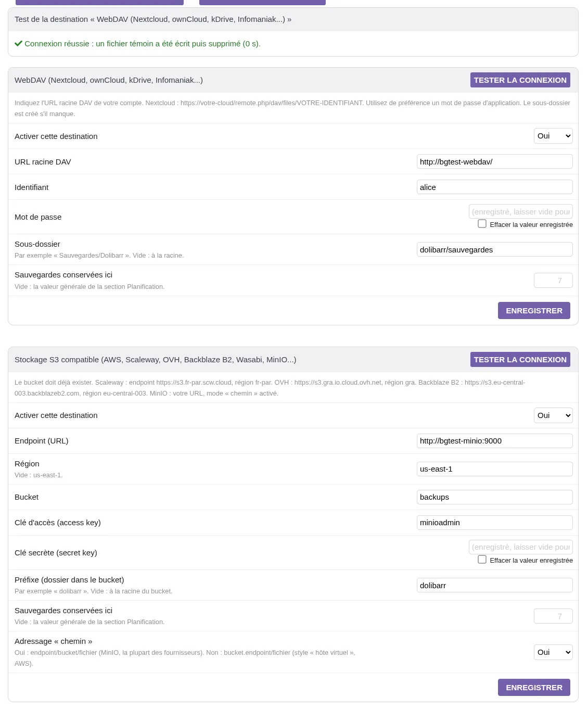The width and height of the screenshot is (588, 710).
Task: Open the path-style addressing dropdown
Action: tap(553, 652)
